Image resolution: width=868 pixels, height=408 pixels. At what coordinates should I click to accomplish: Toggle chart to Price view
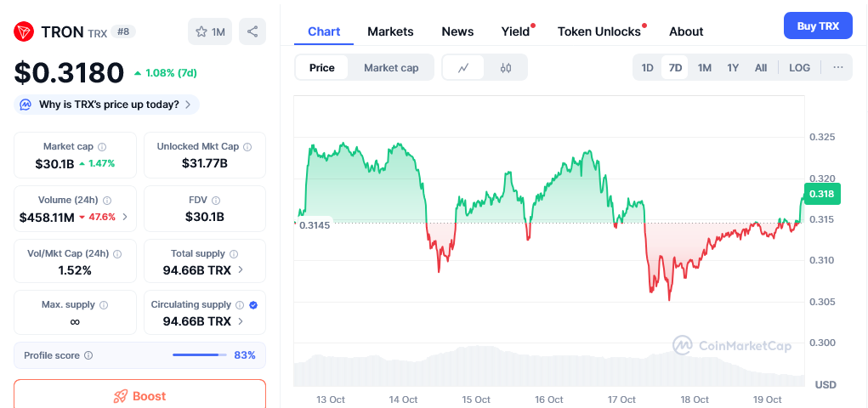click(x=321, y=68)
